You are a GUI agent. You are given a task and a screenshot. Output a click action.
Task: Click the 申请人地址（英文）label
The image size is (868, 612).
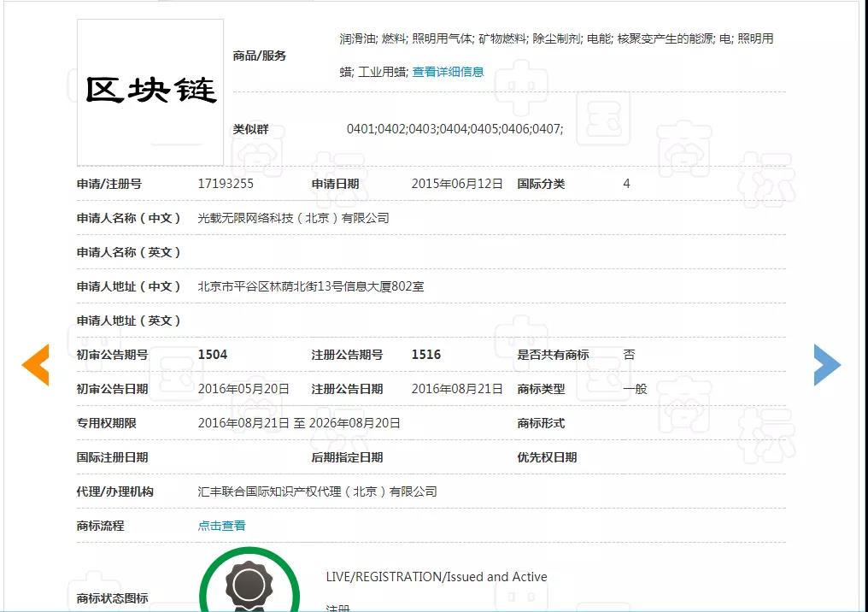pos(128,321)
